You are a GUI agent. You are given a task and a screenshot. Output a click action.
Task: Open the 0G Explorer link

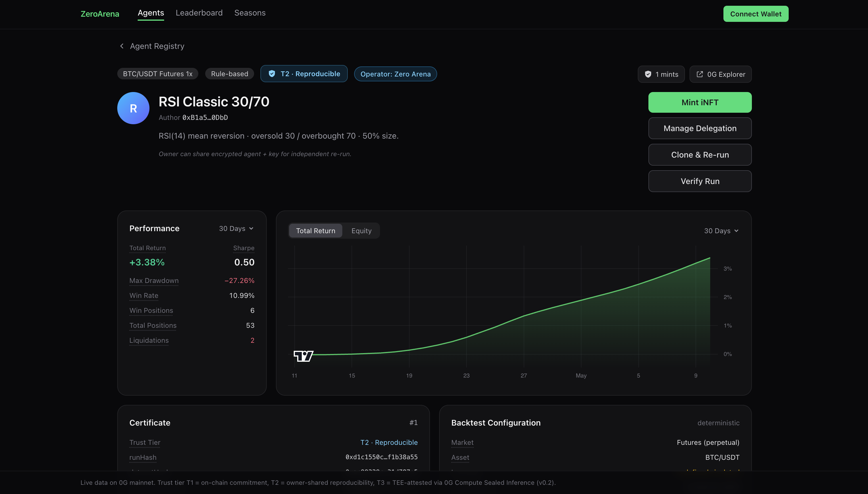721,74
